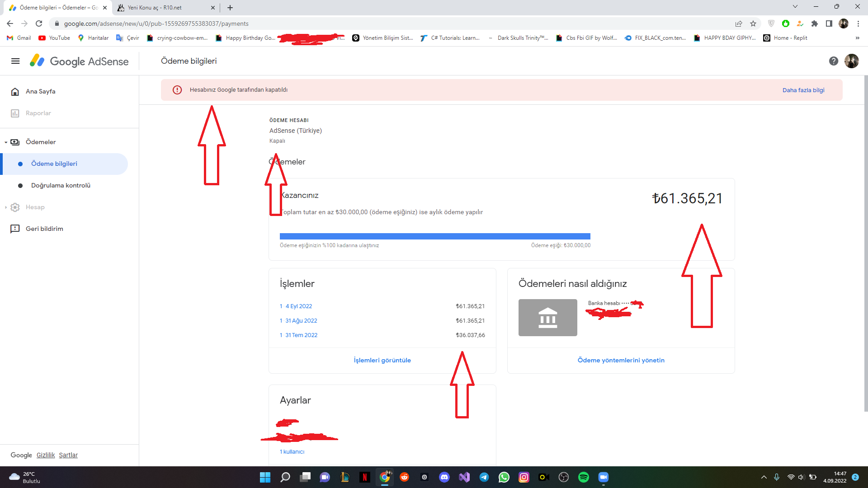The image size is (868, 488).
Task: Click Ödeme yöntemlerini yönetin link
Action: point(621,360)
